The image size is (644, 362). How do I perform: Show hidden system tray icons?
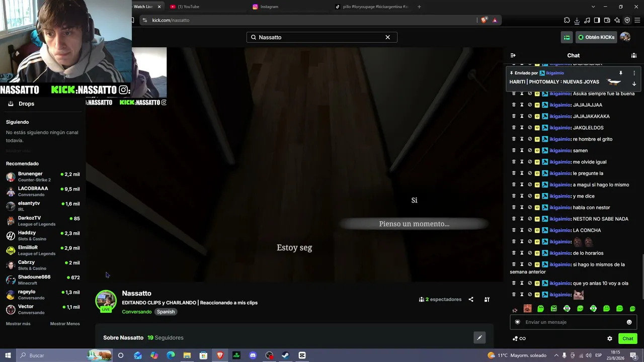[x=556, y=355]
